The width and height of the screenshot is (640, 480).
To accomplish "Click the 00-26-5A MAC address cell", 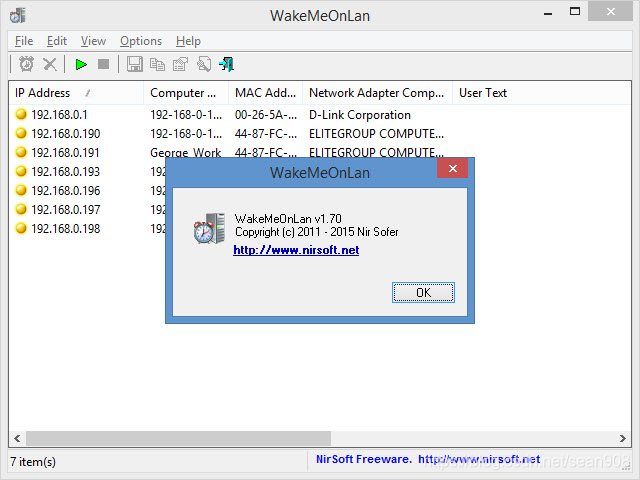I will click(266, 115).
